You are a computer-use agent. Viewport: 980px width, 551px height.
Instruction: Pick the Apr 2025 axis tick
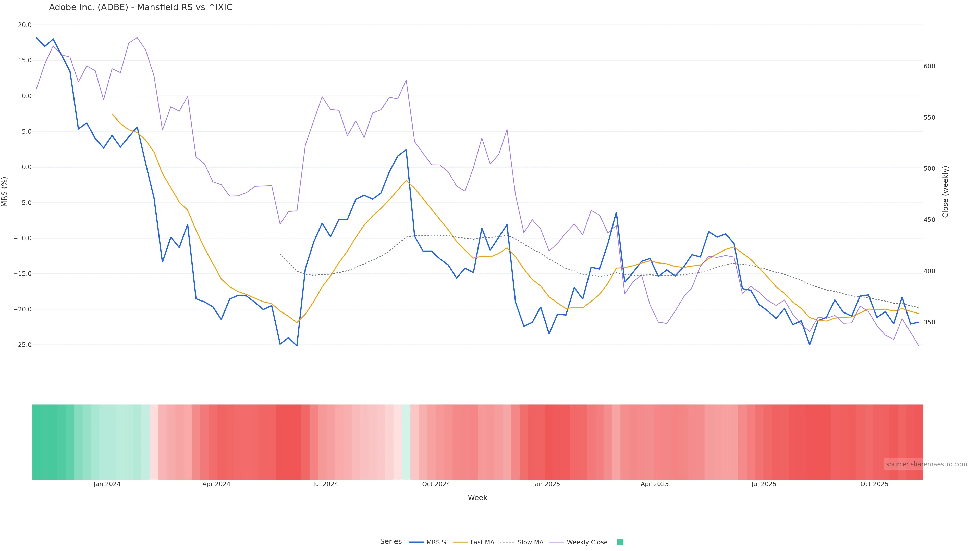[654, 484]
